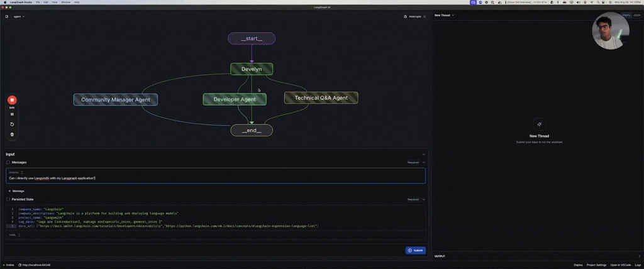Click the Submit button
This screenshot has height=269, width=644.
[x=415, y=250]
